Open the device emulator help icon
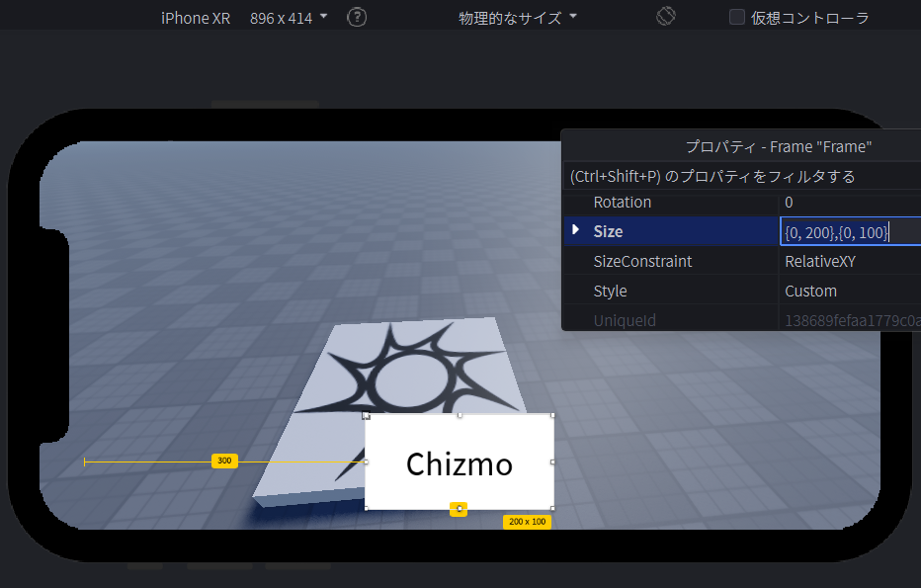The width and height of the screenshot is (921, 588). pos(357,18)
